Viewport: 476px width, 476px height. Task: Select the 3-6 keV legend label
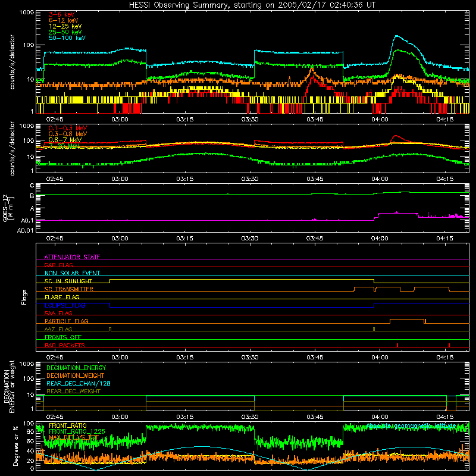click(62, 14)
